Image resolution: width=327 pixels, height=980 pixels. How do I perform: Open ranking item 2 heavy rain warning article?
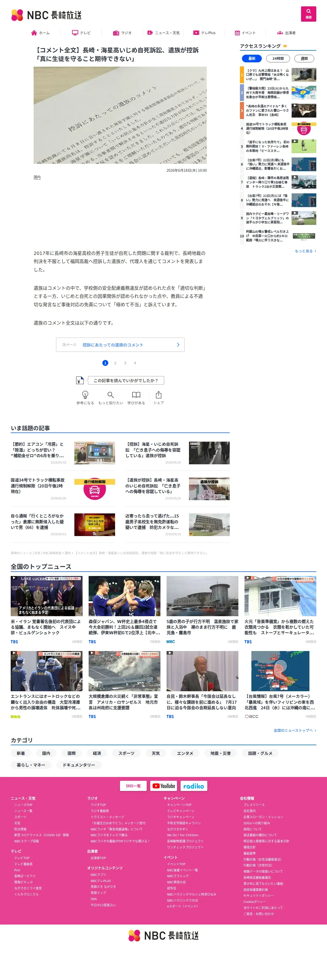click(x=278, y=93)
